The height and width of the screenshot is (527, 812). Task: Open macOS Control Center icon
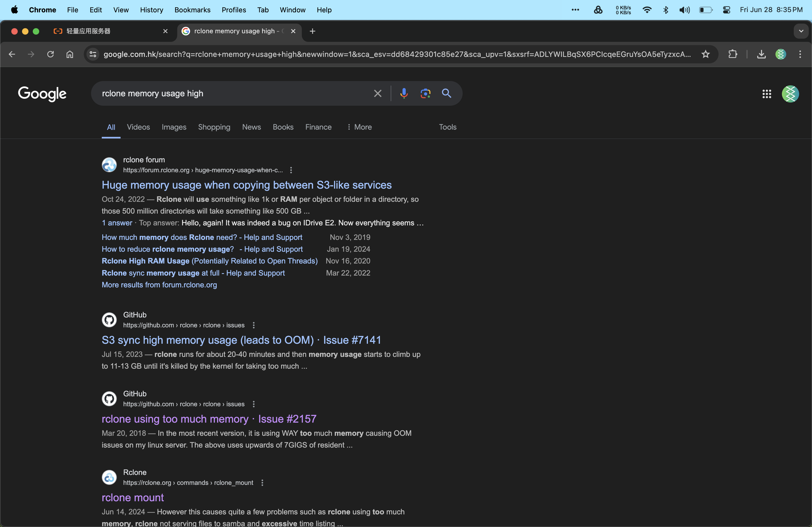click(x=726, y=10)
